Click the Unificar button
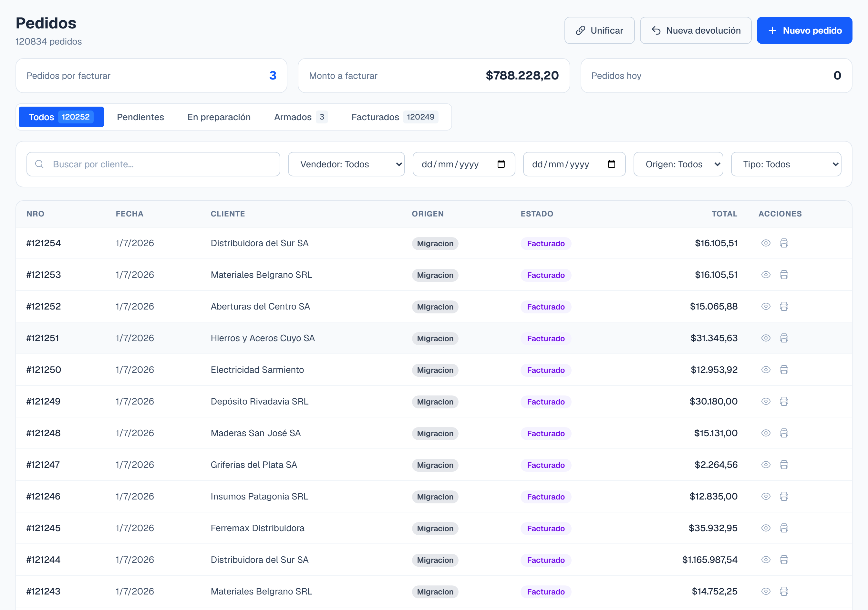Image resolution: width=868 pixels, height=610 pixels. pos(599,31)
